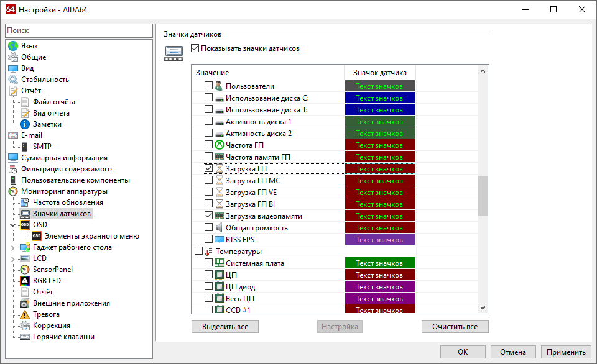Click the gear icon beside Стабильность
This screenshot has width=597, height=364.
(13, 80)
